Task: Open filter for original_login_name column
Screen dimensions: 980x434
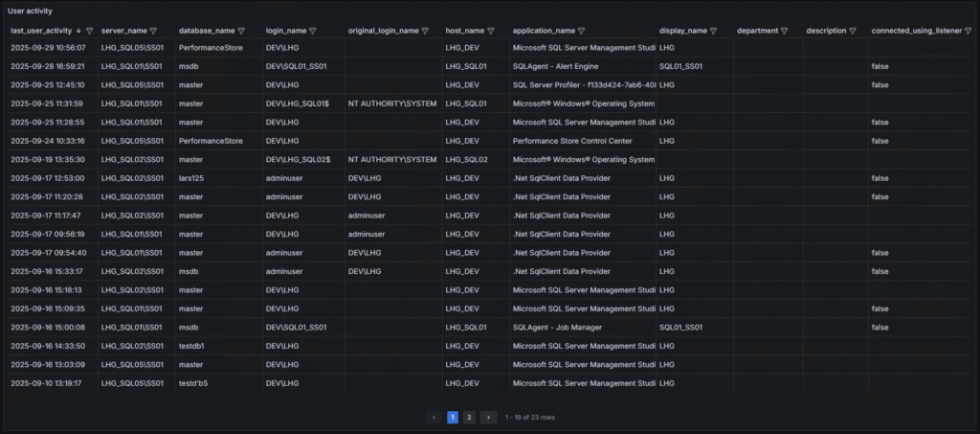Action: click(x=425, y=31)
